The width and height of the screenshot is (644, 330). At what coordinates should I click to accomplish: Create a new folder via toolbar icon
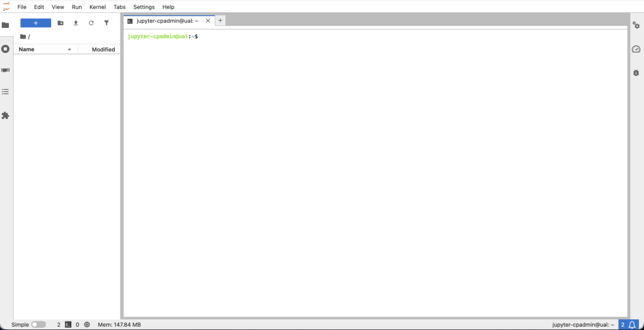click(x=60, y=23)
